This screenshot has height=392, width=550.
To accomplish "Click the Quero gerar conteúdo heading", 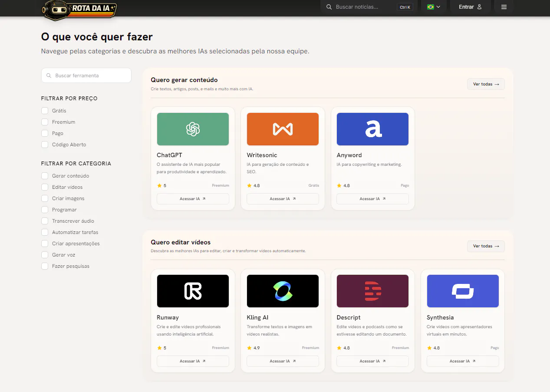I will coord(184,80).
